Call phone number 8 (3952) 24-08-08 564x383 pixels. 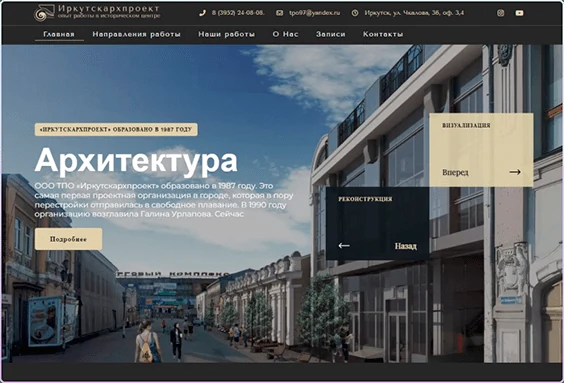click(238, 13)
